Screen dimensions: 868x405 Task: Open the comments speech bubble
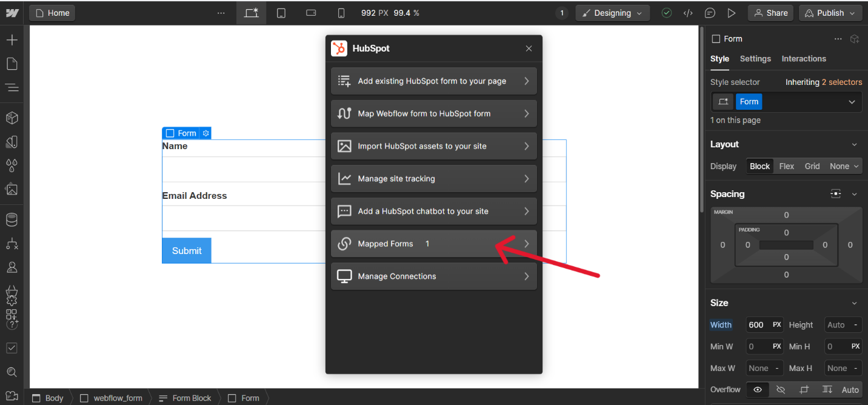pos(710,13)
